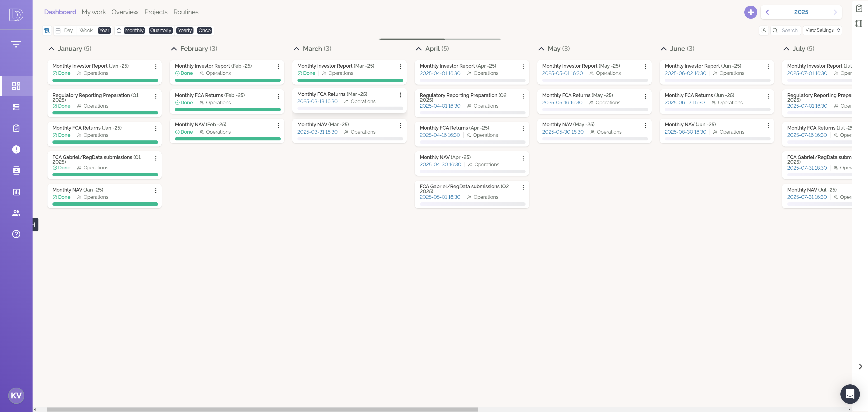Toggle the Once frequency filter
This screenshot has height=412, width=868.
point(205,30)
